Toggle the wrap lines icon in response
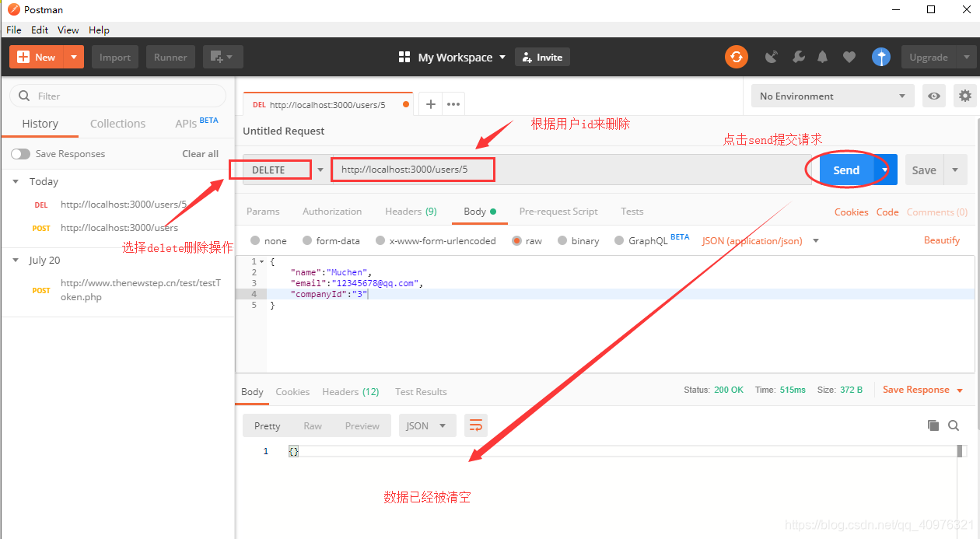Screen dimensions: 980x539 (476, 425)
